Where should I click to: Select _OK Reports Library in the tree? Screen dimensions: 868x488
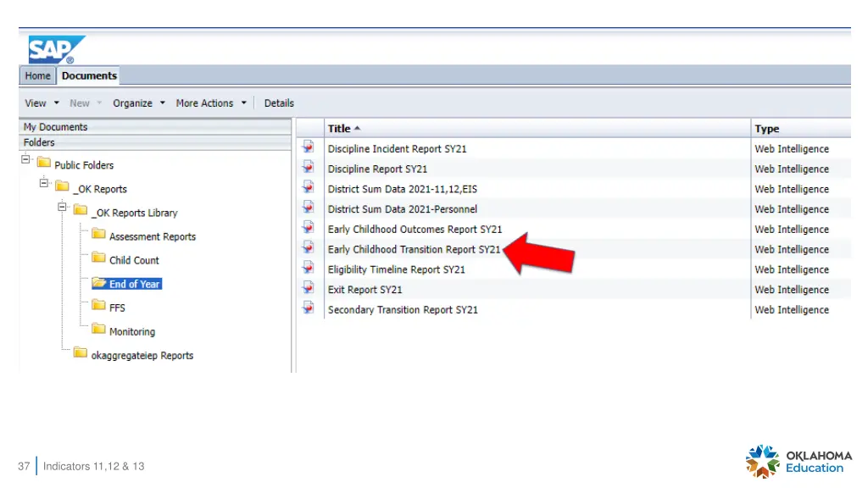[x=135, y=213]
